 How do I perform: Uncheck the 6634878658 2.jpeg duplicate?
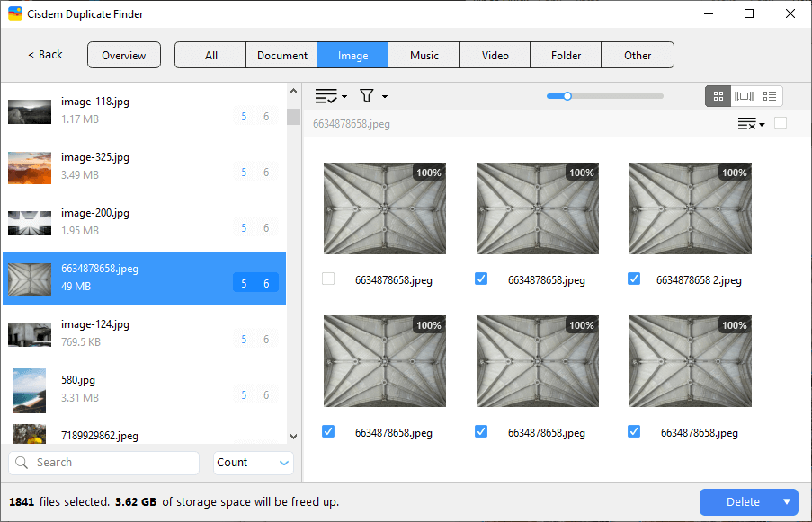pos(634,279)
